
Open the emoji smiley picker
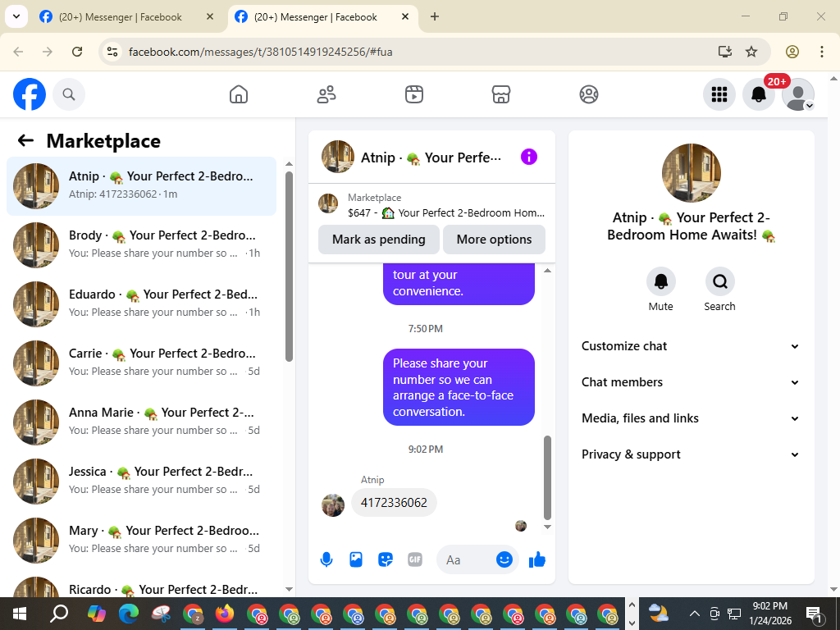[504, 559]
